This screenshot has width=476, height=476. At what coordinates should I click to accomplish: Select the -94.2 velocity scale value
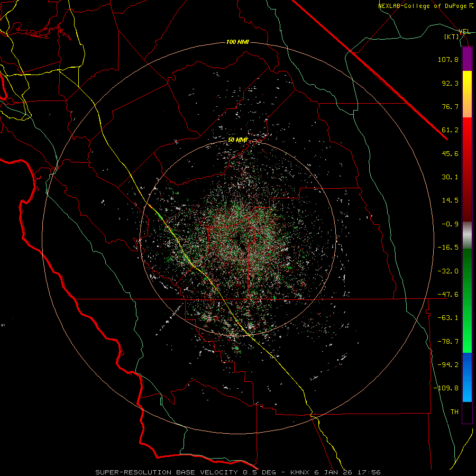tap(448, 365)
